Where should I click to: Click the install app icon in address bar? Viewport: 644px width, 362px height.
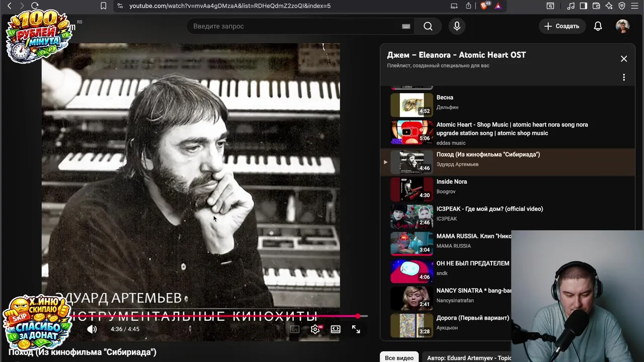tap(454, 6)
